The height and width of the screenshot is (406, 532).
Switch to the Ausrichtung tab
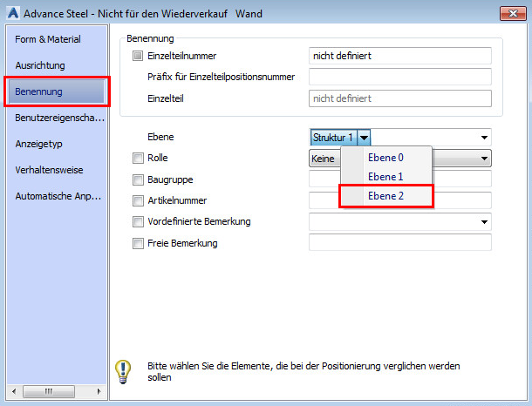(40, 65)
